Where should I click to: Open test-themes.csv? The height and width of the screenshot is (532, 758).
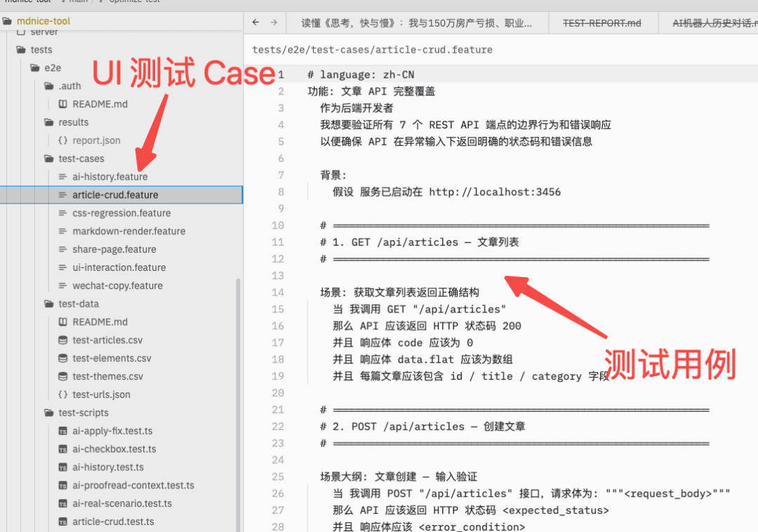coord(108,376)
